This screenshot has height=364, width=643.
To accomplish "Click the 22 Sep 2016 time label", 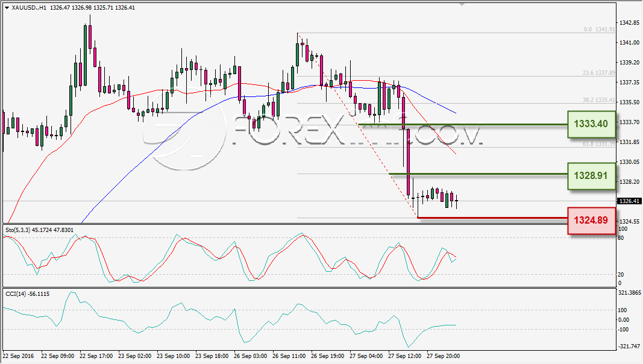I will pos(18,356).
